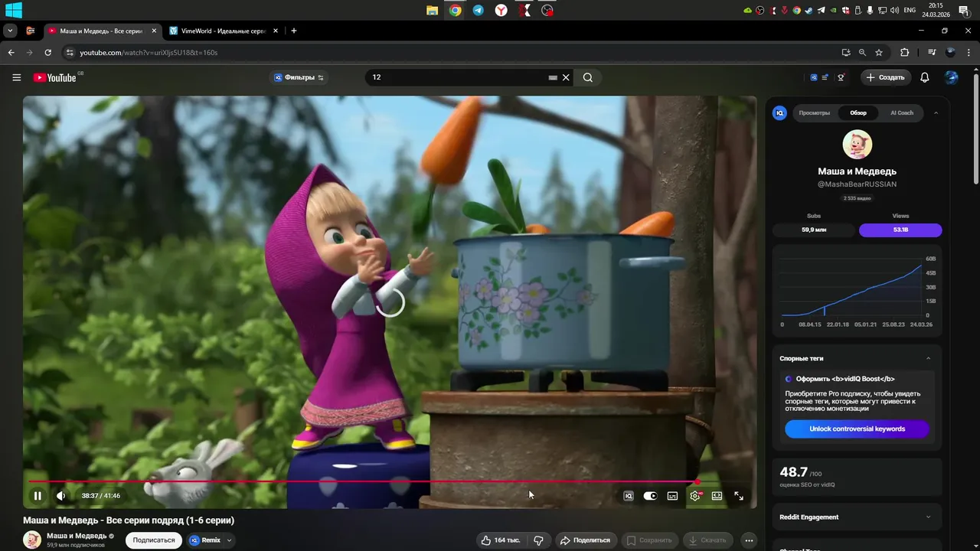Open the notifications bell
Image resolution: width=980 pixels, height=551 pixels.
tap(925, 77)
